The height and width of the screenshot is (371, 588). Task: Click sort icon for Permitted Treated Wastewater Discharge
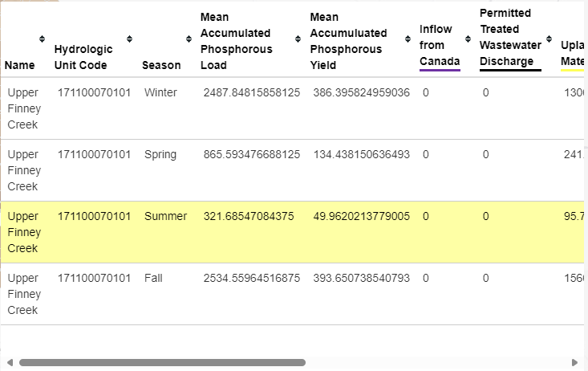pyautogui.click(x=549, y=39)
